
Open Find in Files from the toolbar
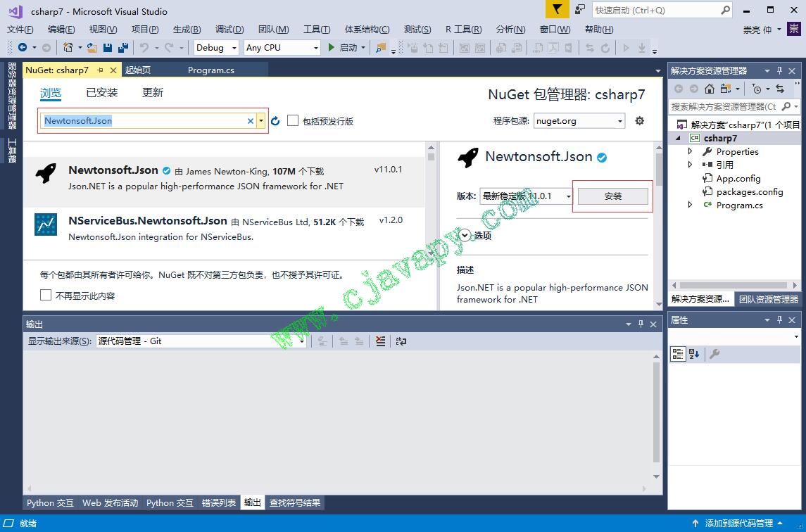380,48
